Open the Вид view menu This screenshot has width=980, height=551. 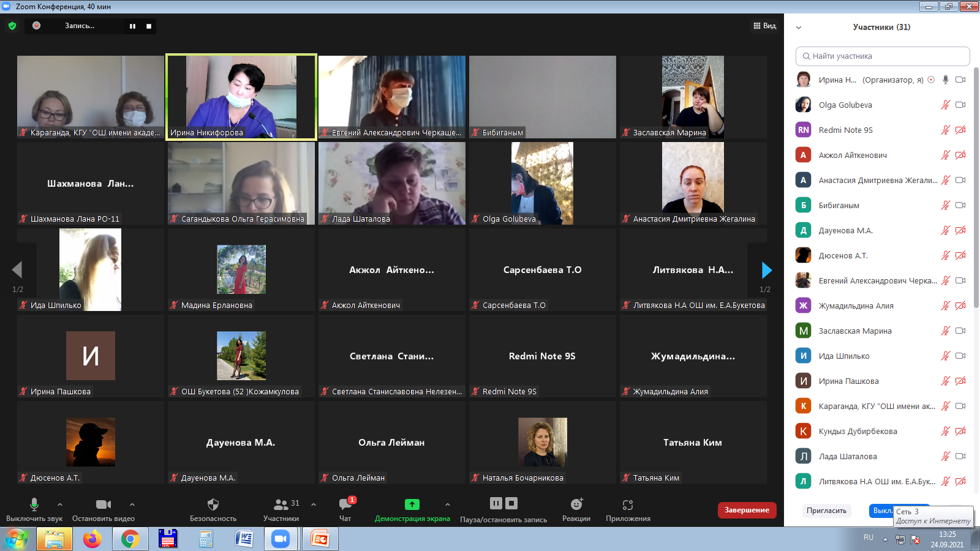pos(764,26)
